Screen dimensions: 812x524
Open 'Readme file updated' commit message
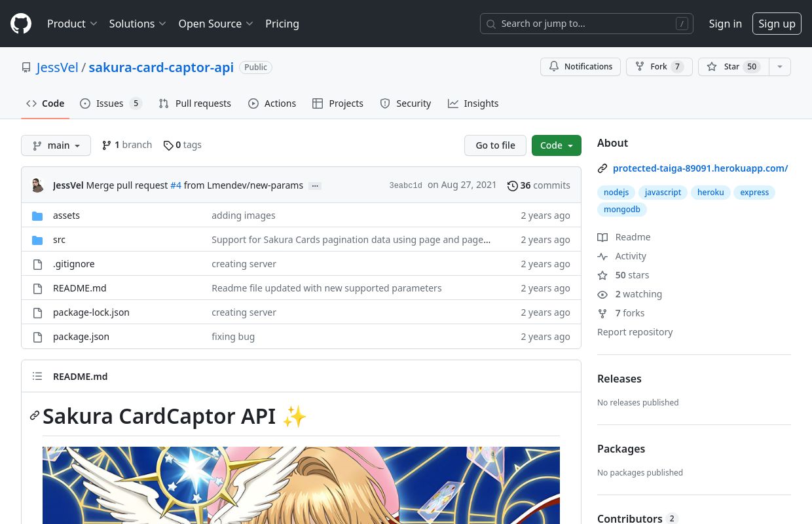[327, 288]
